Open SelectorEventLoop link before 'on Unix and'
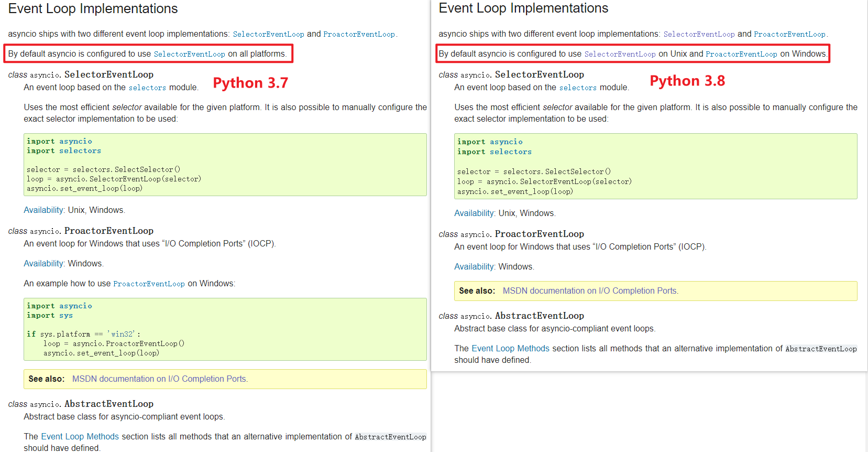The width and height of the screenshot is (868, 452). click(620, 54)
